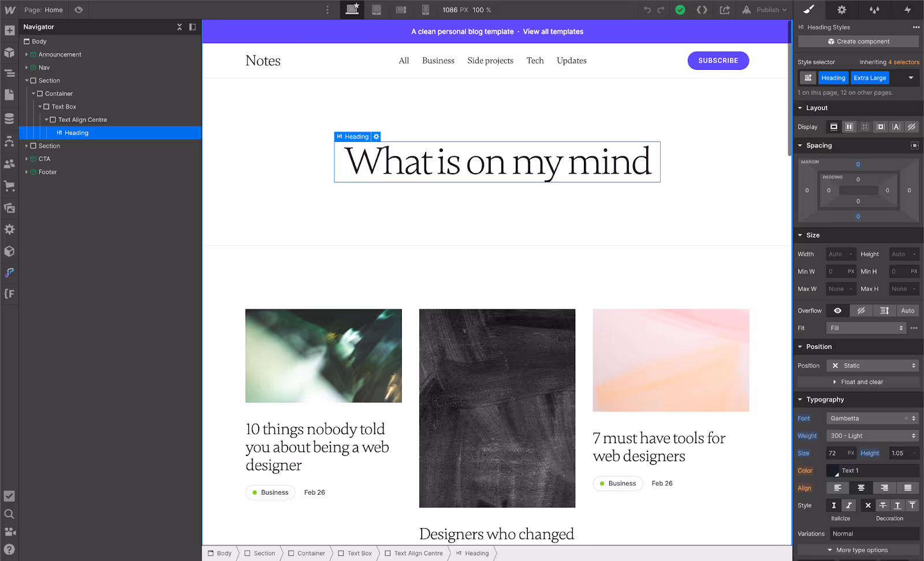Open the View all templates link
Image resolution: width=924 pixels, height=561 pixels.
tap(553, 32)
